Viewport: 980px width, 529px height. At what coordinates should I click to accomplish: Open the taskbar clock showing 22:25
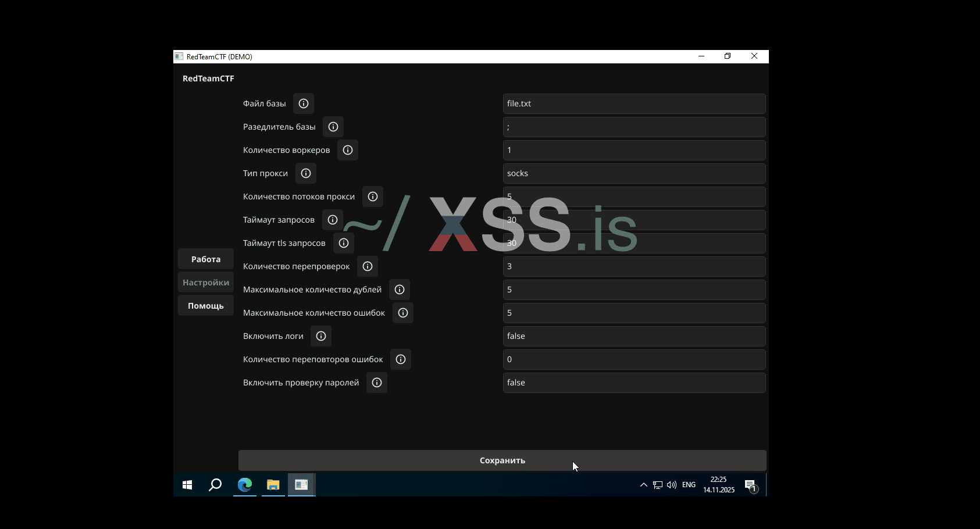tap(719, 485)
